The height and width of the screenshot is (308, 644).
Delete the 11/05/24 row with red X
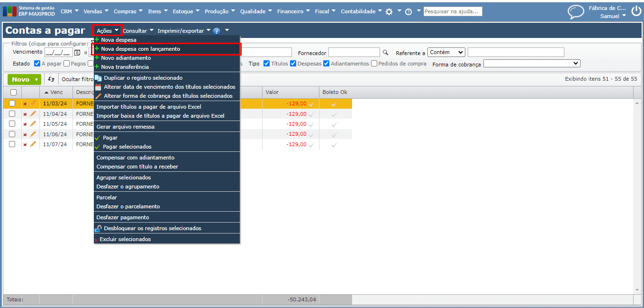pyautogui.click(x=25, y=124)
